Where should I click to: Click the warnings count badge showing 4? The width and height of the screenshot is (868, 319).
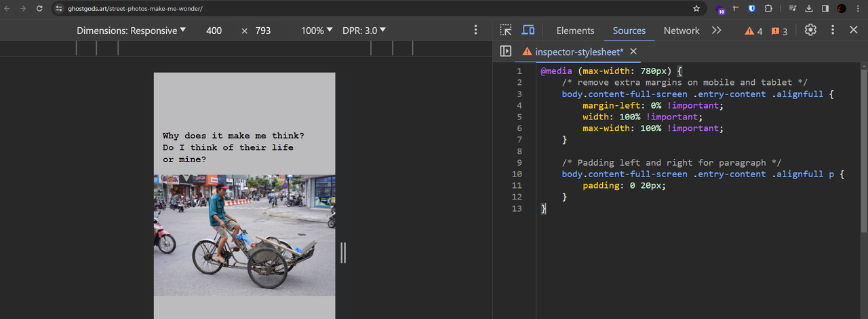[753, 31]
